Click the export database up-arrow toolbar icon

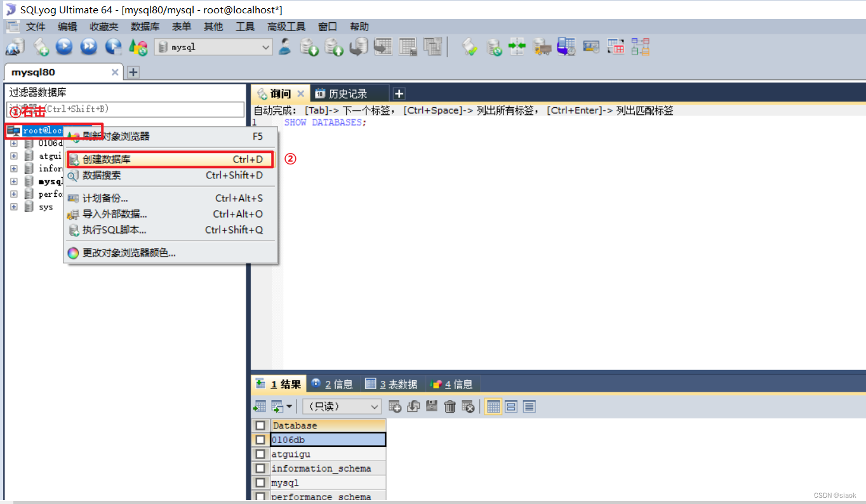(x=335, y=46)
